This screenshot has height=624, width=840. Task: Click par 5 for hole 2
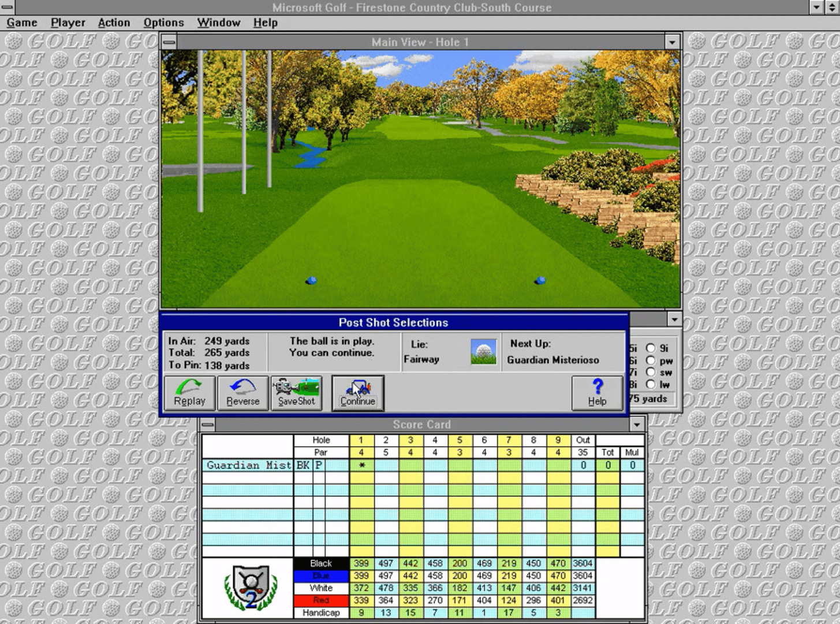point(386,452)
